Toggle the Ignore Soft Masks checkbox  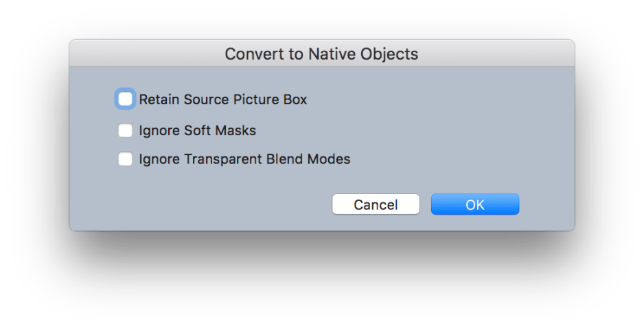tap(125, 130)
